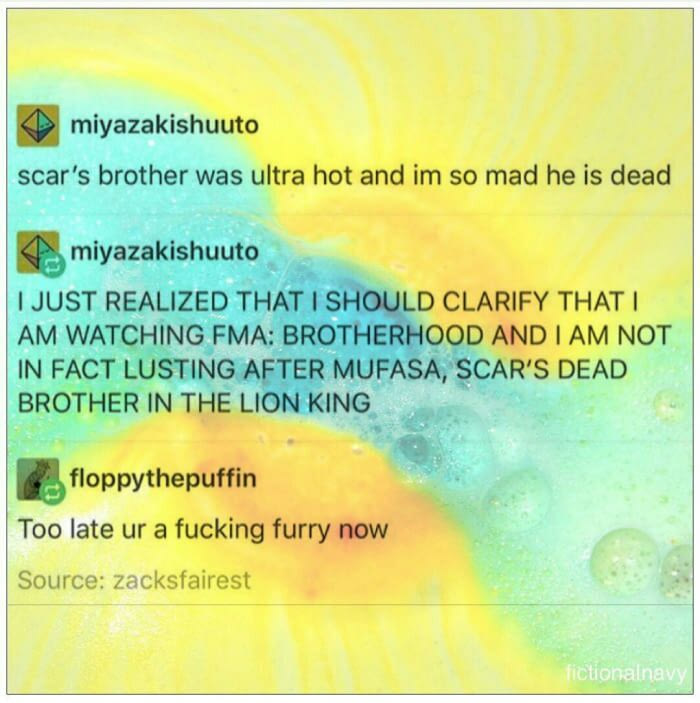Click the "BROTHER IN THE LION KING" line
Viewport: 700px width, 703px height.
[x=194, y=403]
